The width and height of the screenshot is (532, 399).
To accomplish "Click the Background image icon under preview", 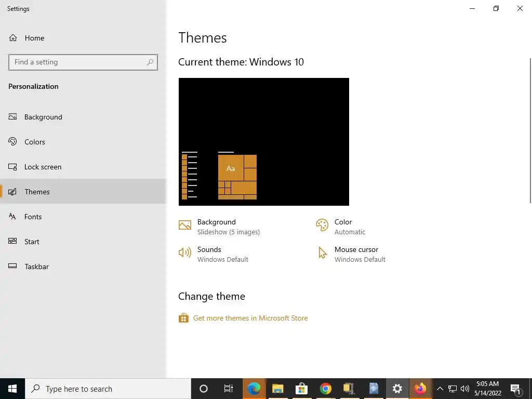I will (x=185, y=225).
